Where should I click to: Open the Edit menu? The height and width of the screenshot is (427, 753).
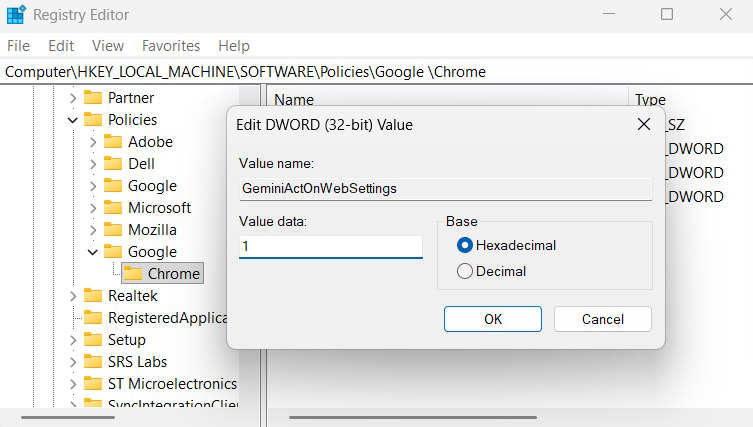(x=61, y=46)
